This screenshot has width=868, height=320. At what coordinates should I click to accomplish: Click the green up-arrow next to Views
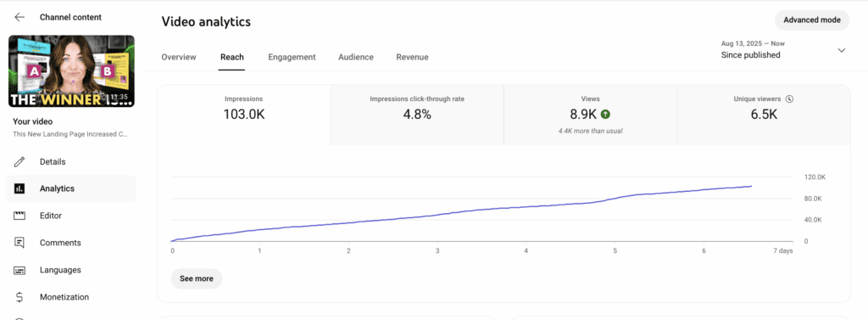(605, 115)
